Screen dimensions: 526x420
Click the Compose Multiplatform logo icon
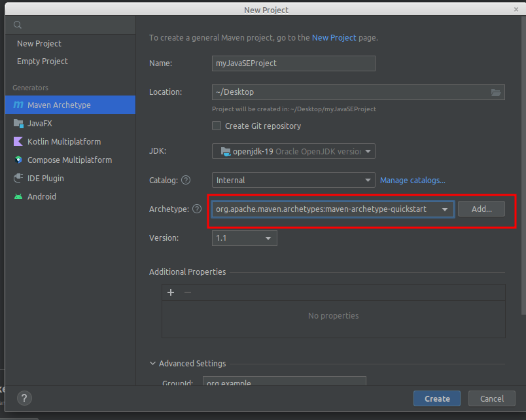click(18, 160)
